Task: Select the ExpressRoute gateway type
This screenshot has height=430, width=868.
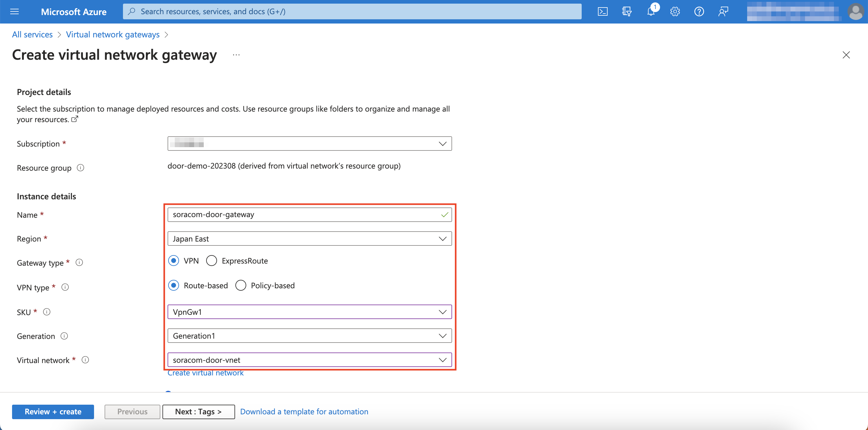Action: (x=212, y=260)
